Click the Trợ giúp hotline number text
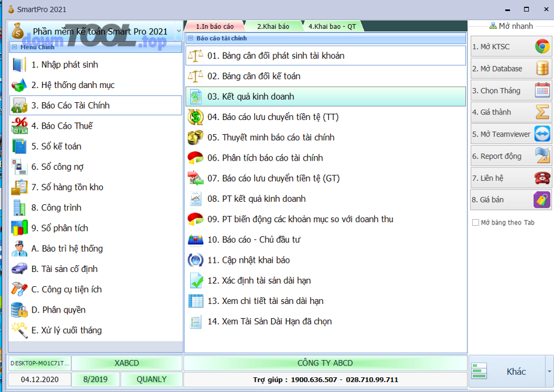This screenshot has width=554, height=392. 326,380
